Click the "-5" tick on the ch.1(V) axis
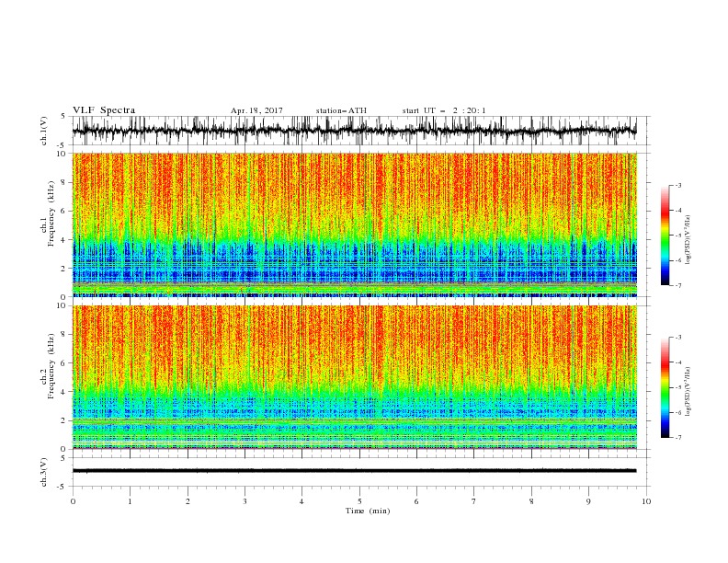The width and height of the screenshot is (728, 563). click(x=63, y=145)
